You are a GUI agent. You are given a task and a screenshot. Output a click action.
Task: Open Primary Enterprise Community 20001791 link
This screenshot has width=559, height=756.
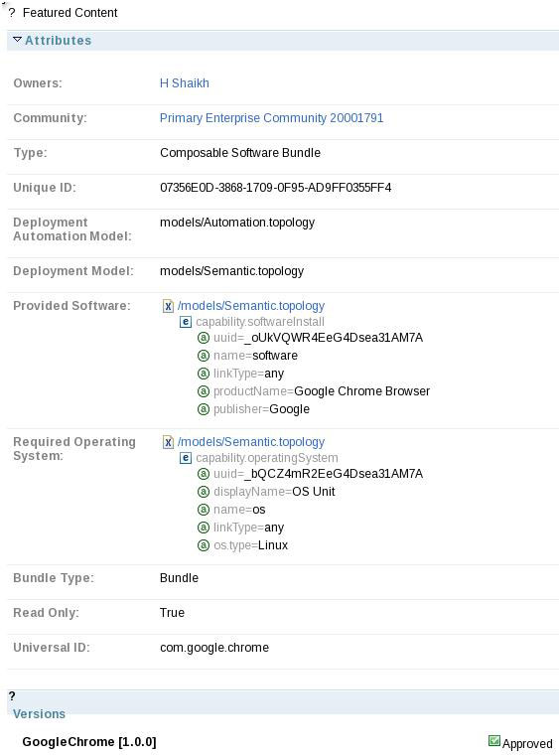(271, 118)
